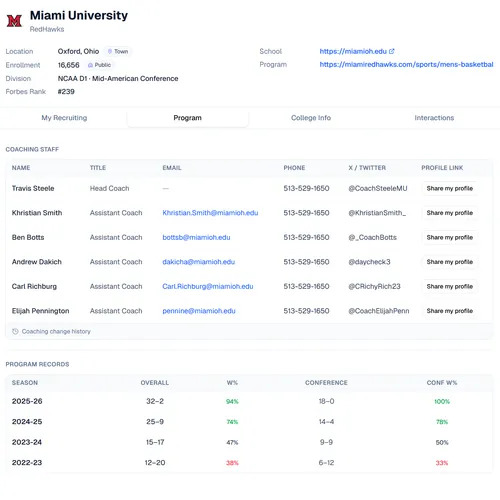Click the name Travis Steele

pos(33,188)
